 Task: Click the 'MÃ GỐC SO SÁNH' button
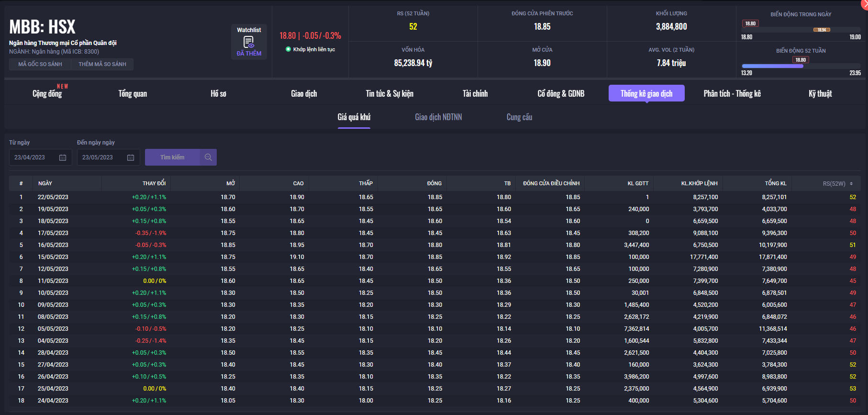click(x=40, y=64)
